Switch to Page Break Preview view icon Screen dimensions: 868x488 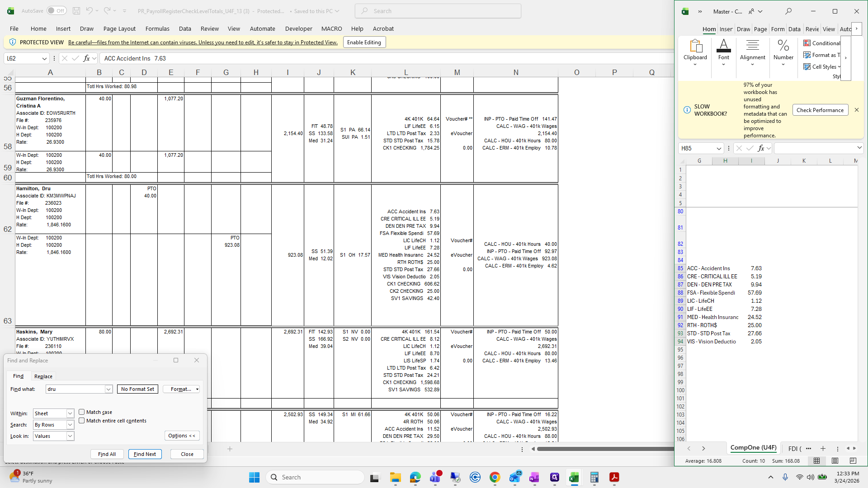pyautogui.click(x=853, y=461)
